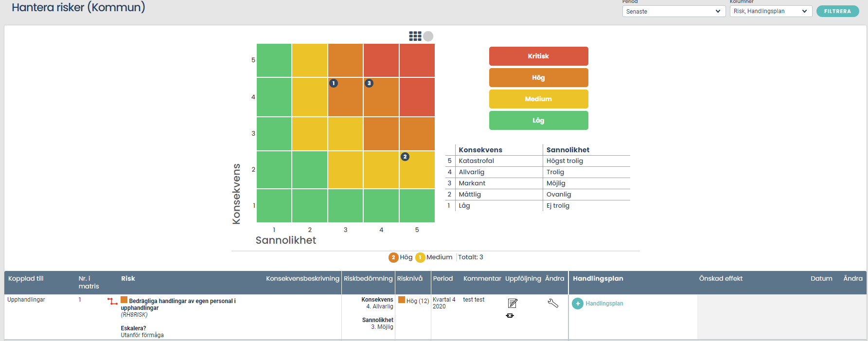This screenshot has height=341, width=868.
Task: Select the Medium legend button
Action: [x=538, y=99]
